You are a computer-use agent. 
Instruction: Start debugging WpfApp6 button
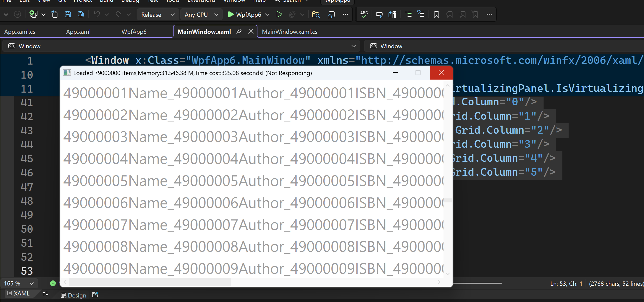tap(244, 15)
